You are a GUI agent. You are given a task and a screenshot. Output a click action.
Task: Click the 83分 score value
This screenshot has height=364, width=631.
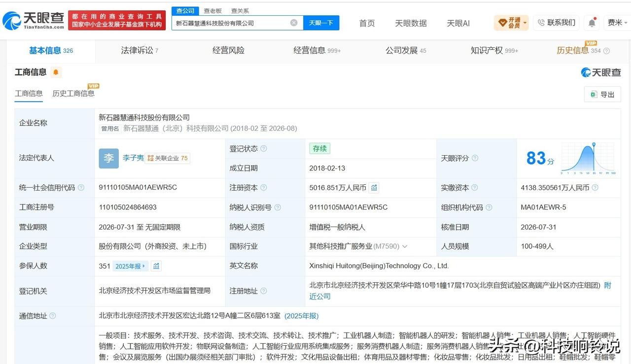540,158
